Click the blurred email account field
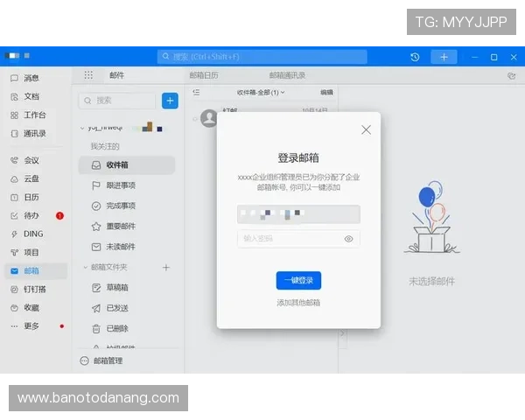This screenshot has height=420, width=525. 298,214
